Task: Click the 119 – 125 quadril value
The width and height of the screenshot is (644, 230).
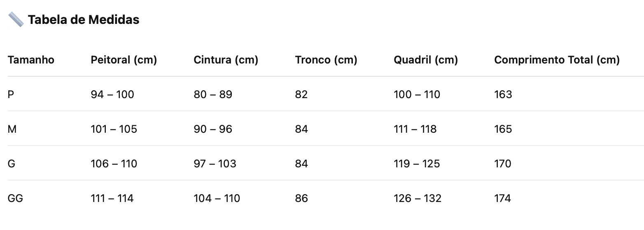Action: (x=417, y=164)
